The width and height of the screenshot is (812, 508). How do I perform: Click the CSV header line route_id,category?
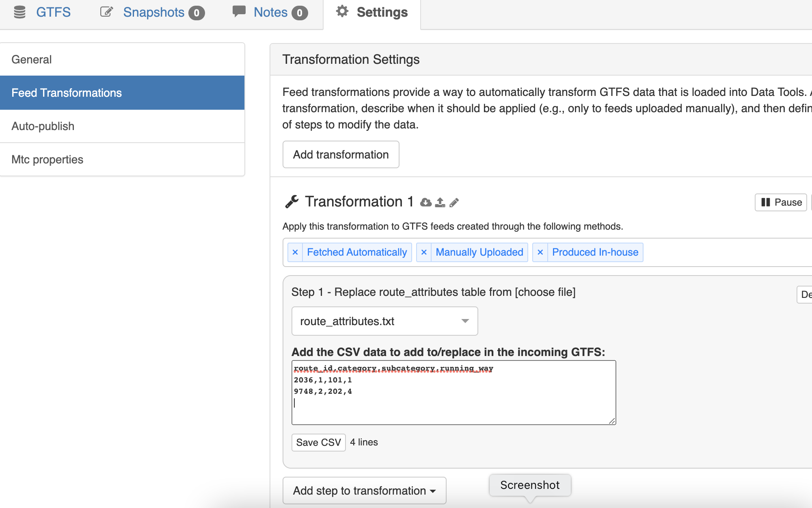pos(393,369)
